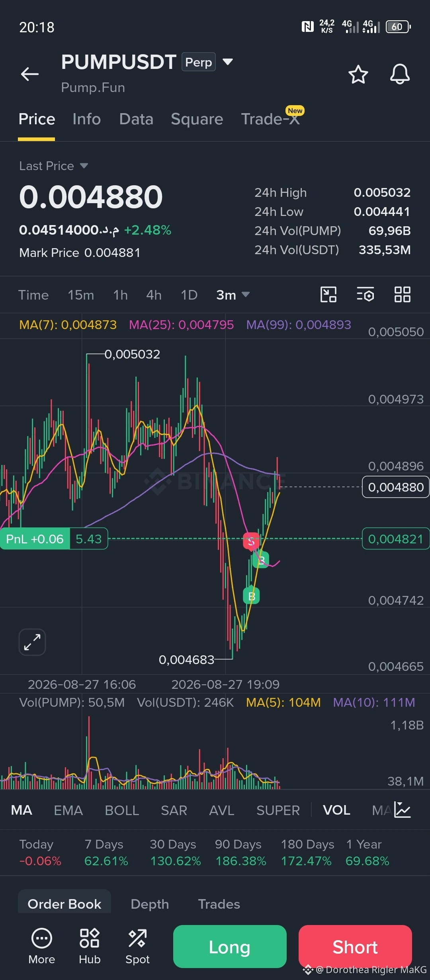The image size is (430, 980).
Task: Toggle the BOLL indicator
Action: point(122,810)
